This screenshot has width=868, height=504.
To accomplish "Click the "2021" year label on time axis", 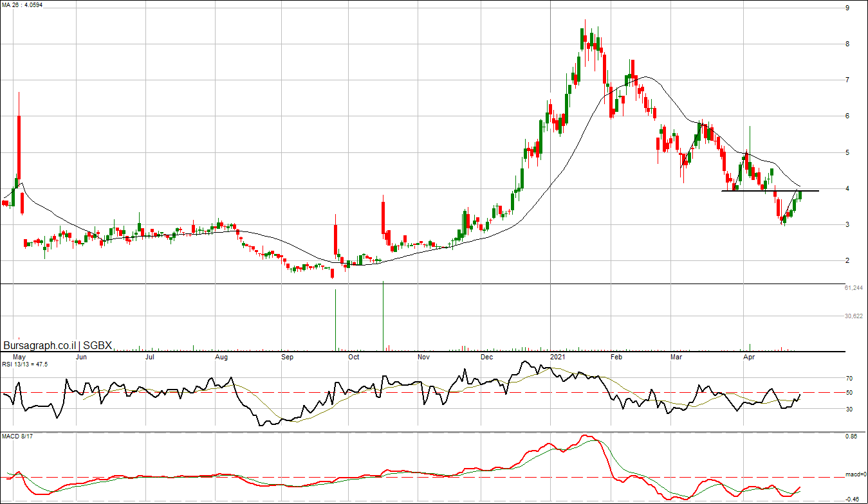I will point(559,355).
